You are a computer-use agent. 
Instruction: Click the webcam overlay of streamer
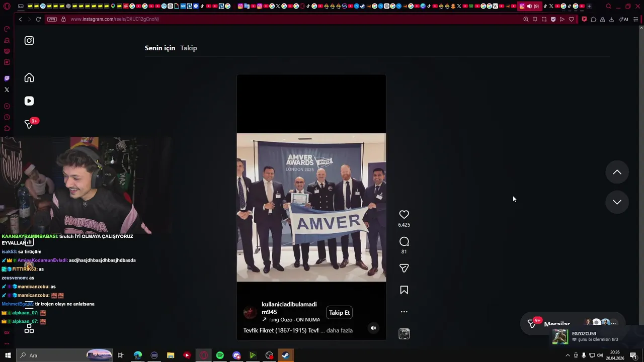(x=75, y=185)
